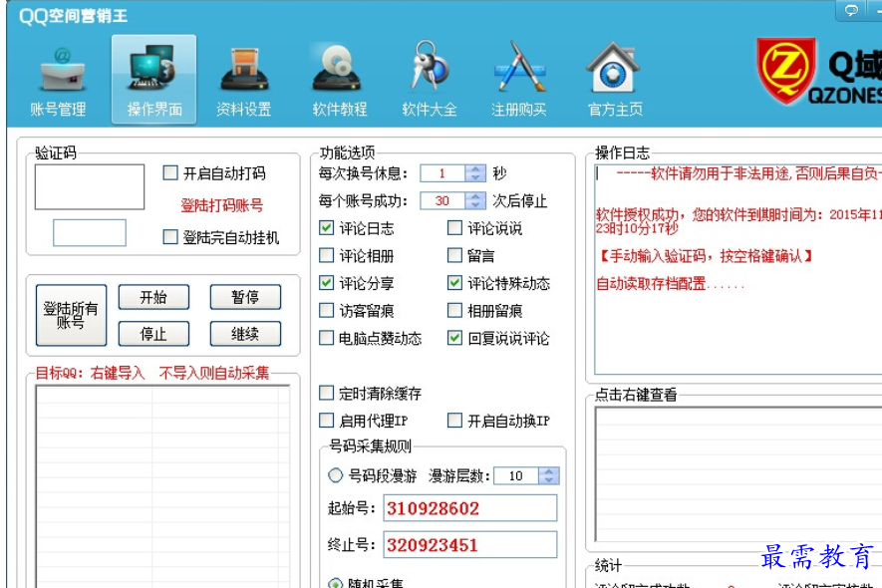Open the 资料设置 icon

(x=244, y=71)
